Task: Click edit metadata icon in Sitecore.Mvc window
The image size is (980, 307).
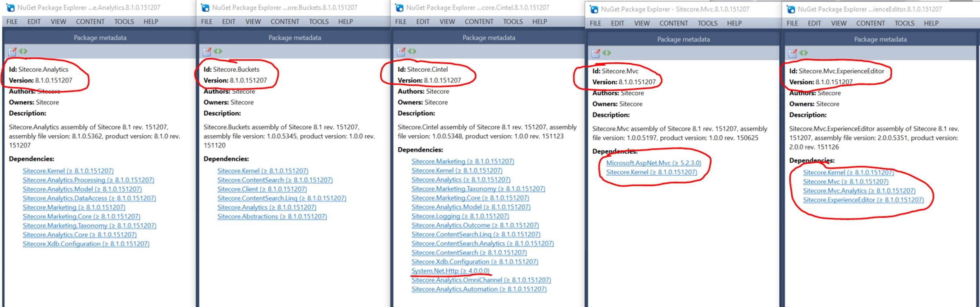Action: coord(596,53)
